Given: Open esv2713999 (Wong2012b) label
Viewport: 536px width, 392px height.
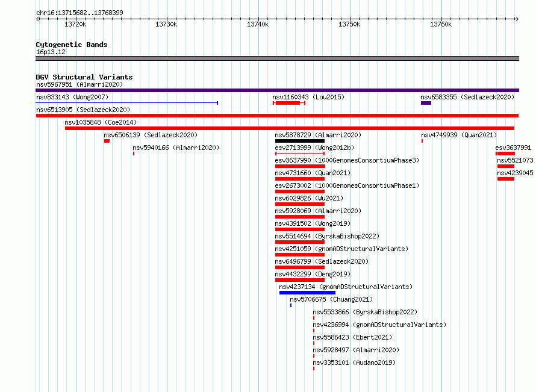Looking at the screenshot, I should point(314,148).
